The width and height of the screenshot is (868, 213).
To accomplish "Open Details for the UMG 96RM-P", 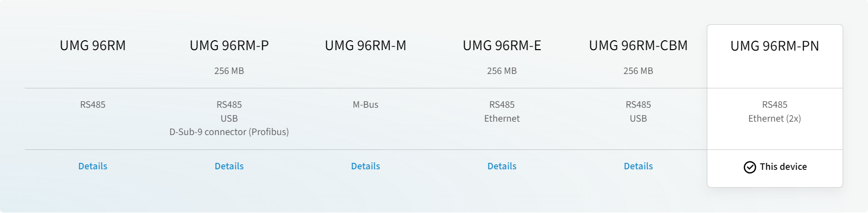I will (x=229, y=166).
